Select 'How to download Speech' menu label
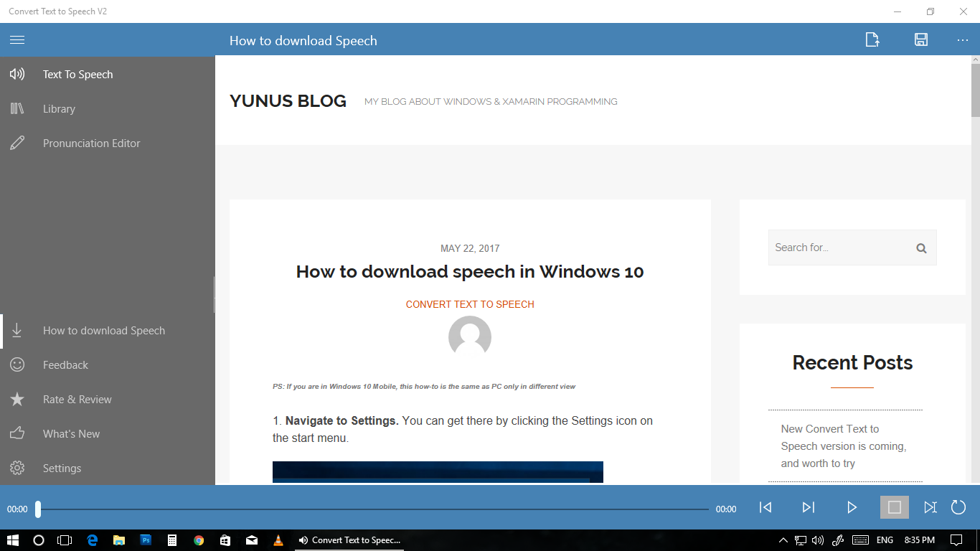The width and height of the screenshot is (980, 551). point(104,331)
